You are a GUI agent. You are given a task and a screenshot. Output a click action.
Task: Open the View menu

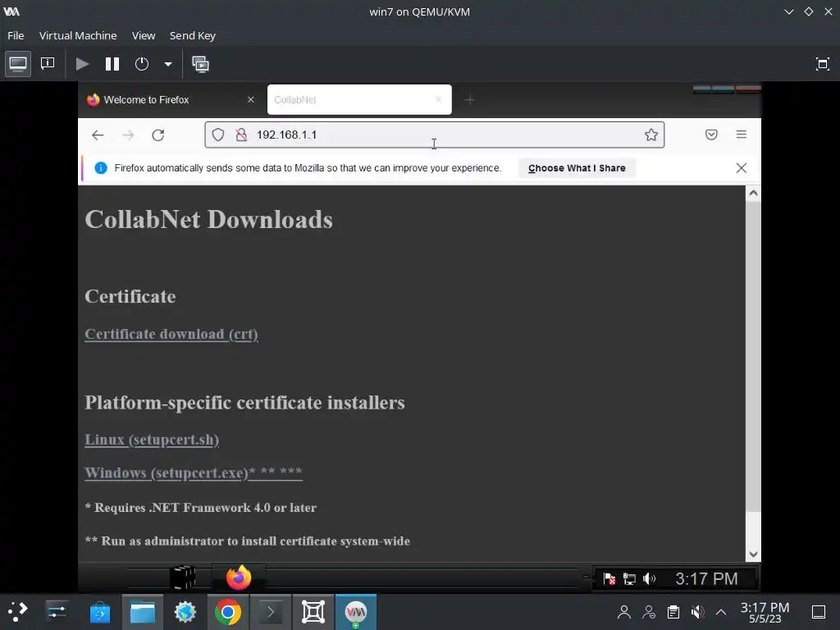coord(144,35)
